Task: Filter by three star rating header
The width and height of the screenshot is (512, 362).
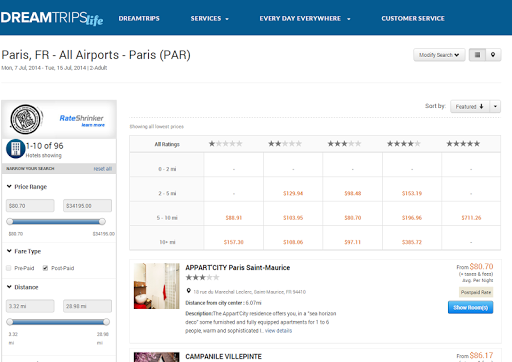Action: 344,144
